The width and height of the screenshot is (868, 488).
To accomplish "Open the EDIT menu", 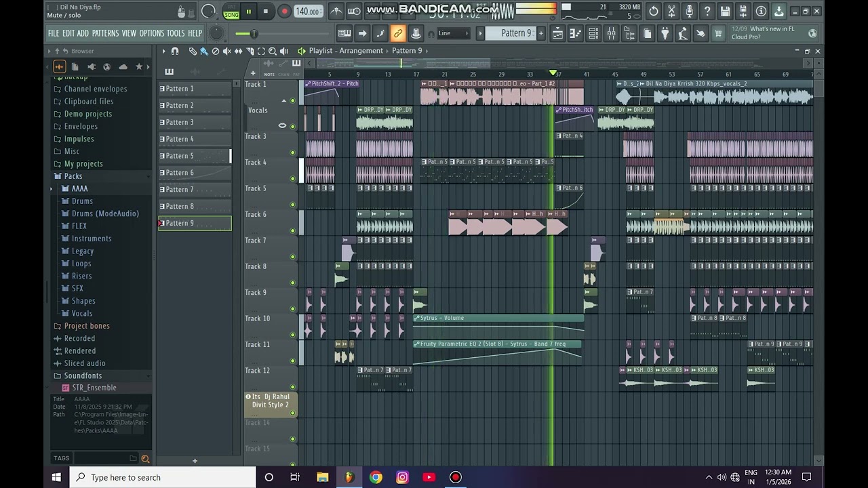I will (x=68, y=33).
